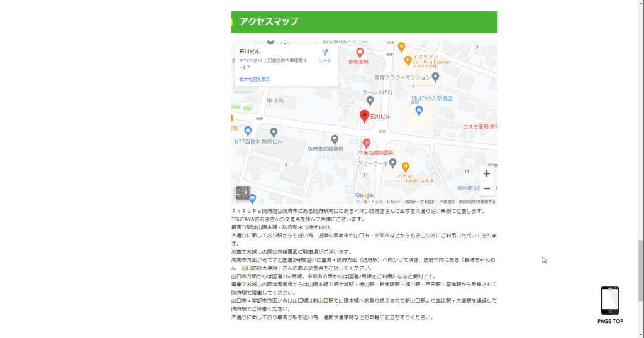Click the ゴールド代行 place marker

click(370, 101)
